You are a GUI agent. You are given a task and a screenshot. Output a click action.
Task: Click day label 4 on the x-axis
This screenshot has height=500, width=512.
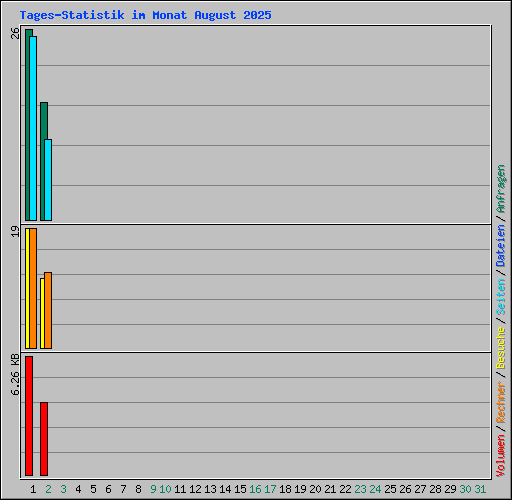pos(78,489)
